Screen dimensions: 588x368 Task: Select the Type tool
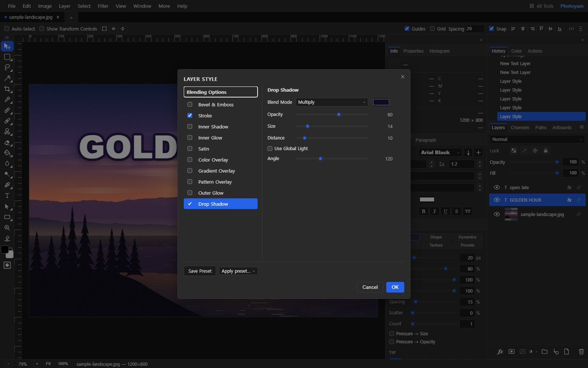click(x=7, y=195)
